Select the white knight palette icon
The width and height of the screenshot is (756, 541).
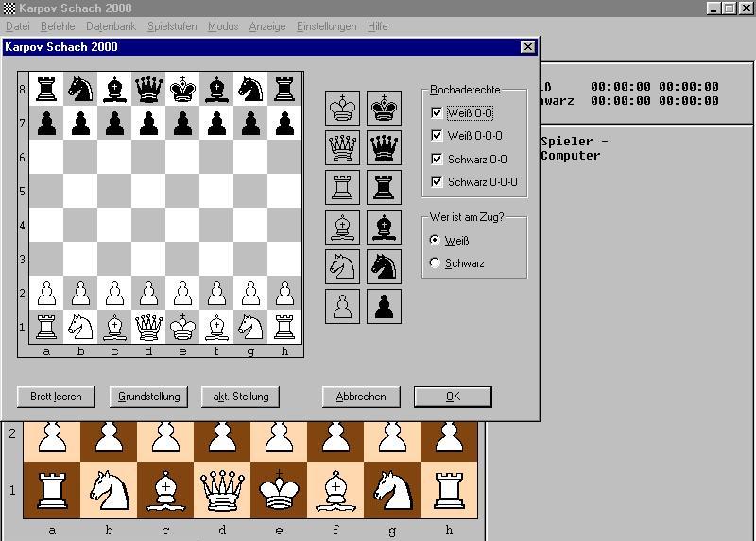[x=341, y=266]
